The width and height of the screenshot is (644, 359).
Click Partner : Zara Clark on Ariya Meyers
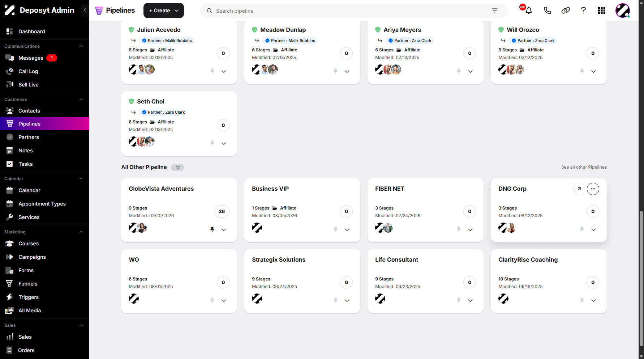409,41
